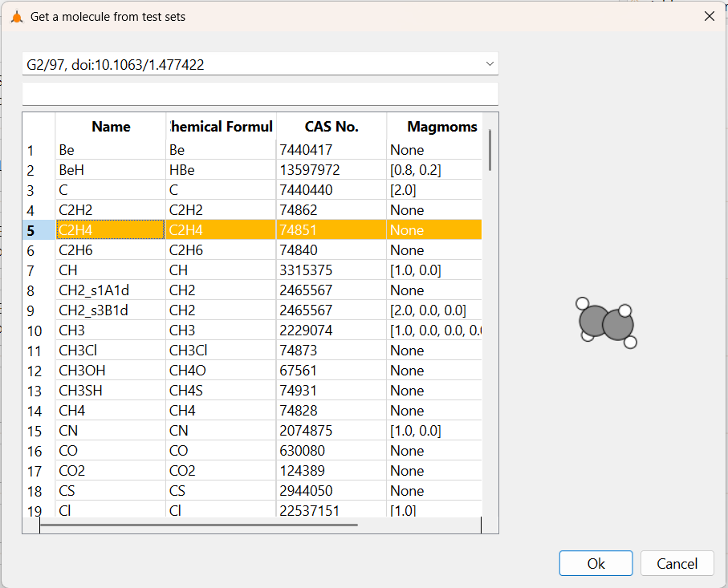Click the [2.0, 0.0, 0.0] magmoms cell

[x=434, y=310]
